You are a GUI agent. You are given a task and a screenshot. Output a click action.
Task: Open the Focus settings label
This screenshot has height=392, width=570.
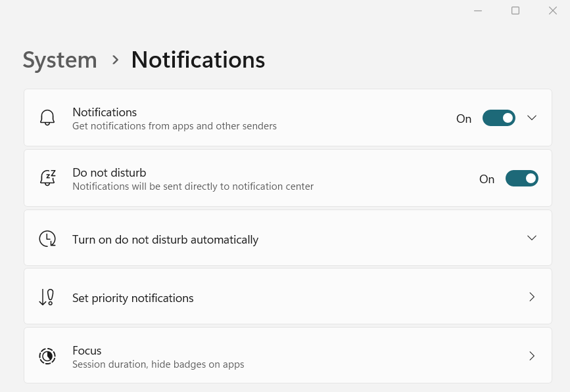pyautogui.click(x=87, y=351)
